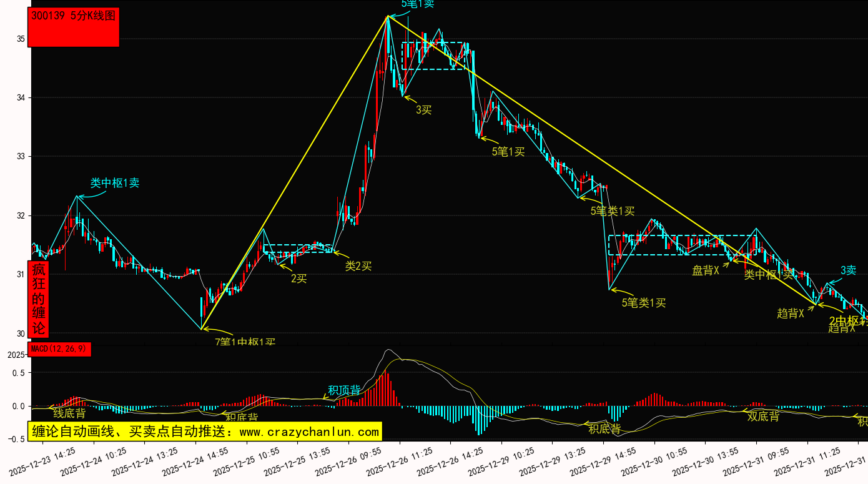This screenshot has width=868, height=484.
Task: Select the 5笔1卖 sell marker at peak
Action: 417,4
